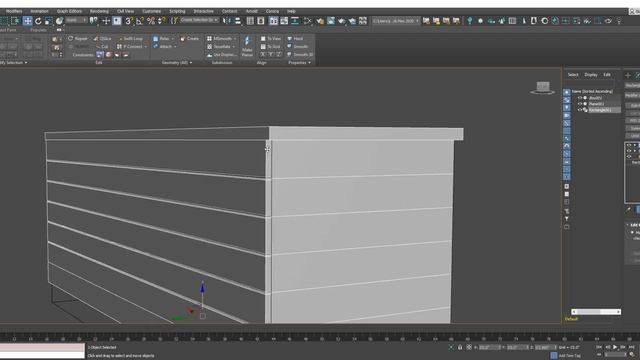Toggle Angle Snap

pyautogui.click(x=140, y=21)
